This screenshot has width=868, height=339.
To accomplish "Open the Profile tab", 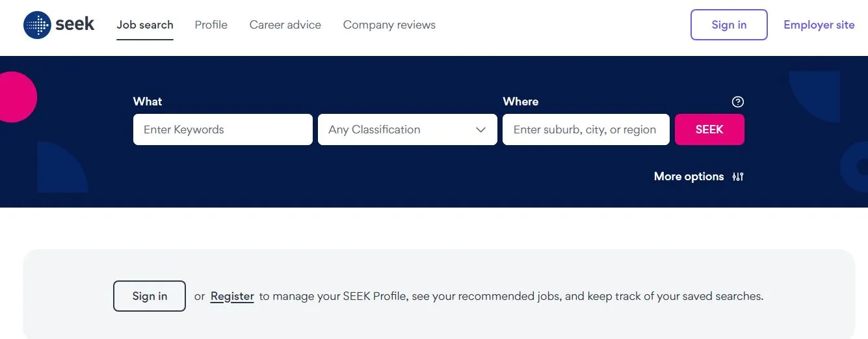I will [x=211, y=25].
